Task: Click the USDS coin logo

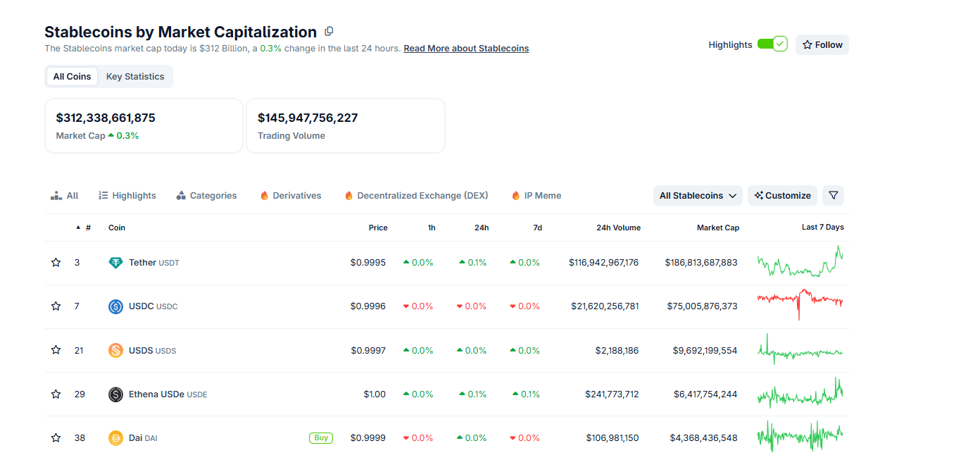Action: pyautogui.click(x=115, y=350)
